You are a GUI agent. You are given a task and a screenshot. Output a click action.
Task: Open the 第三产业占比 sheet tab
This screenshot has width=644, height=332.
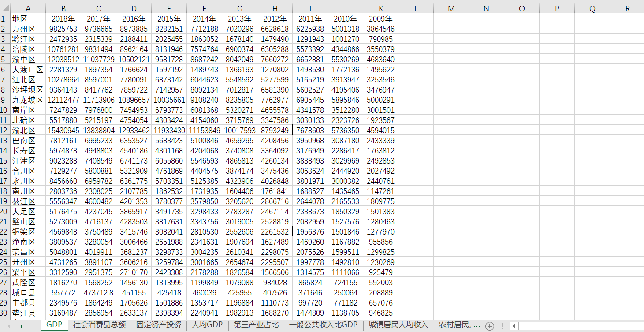click(256, 325)
